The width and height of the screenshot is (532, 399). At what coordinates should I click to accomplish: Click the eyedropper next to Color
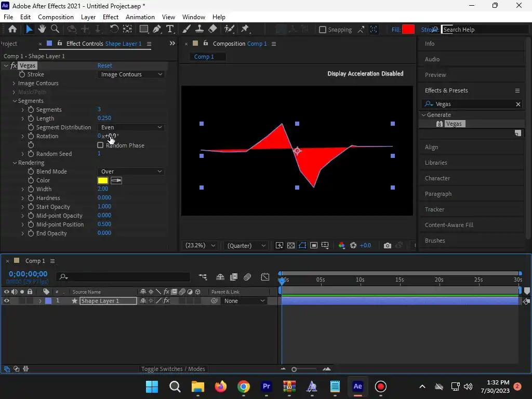[x=116, y=180]
